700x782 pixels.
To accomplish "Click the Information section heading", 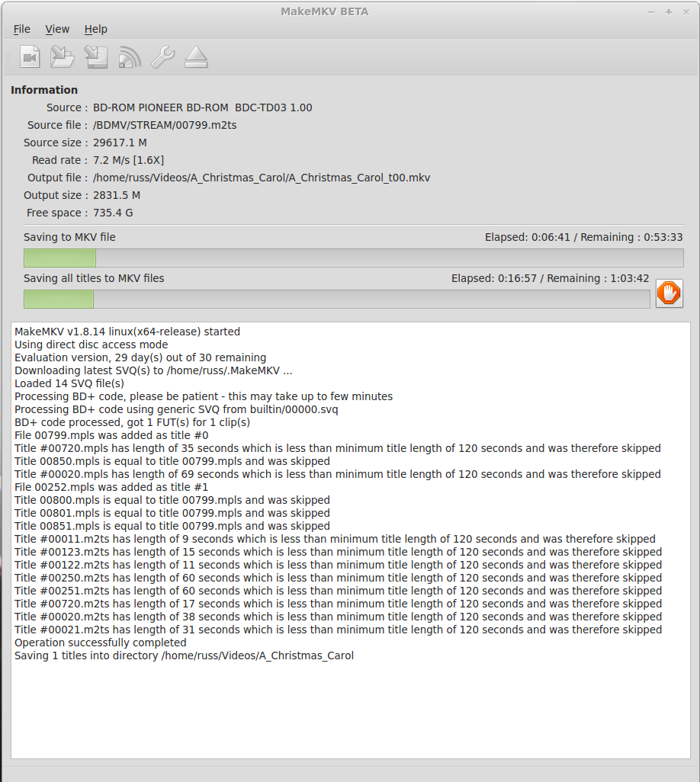I will click(x=44, y=90).
